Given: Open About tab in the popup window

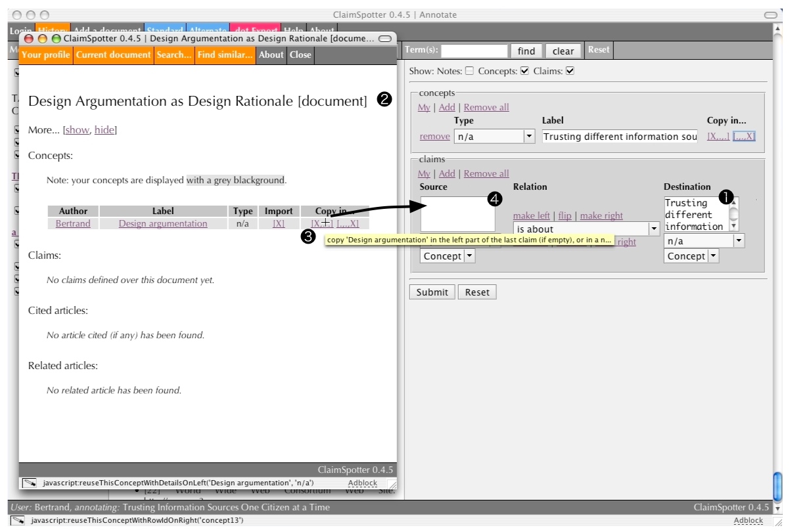Looking at the screenshot, I should click(271, 55).
